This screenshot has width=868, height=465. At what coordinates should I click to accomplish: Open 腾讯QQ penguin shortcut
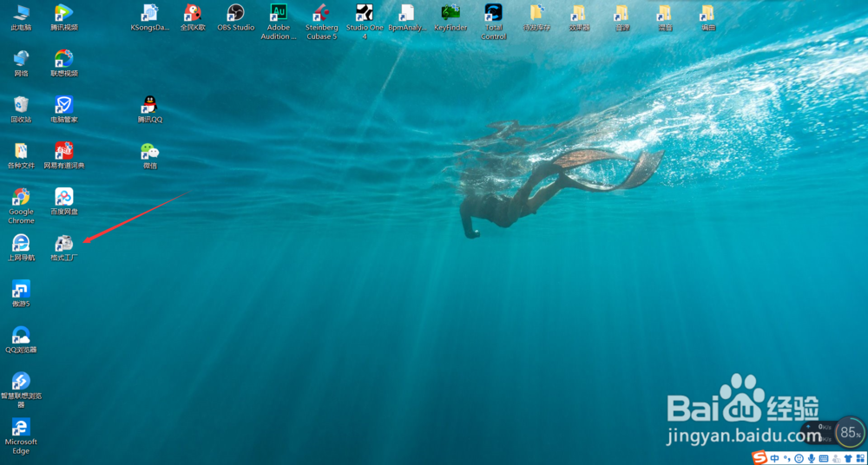[150, 109]
